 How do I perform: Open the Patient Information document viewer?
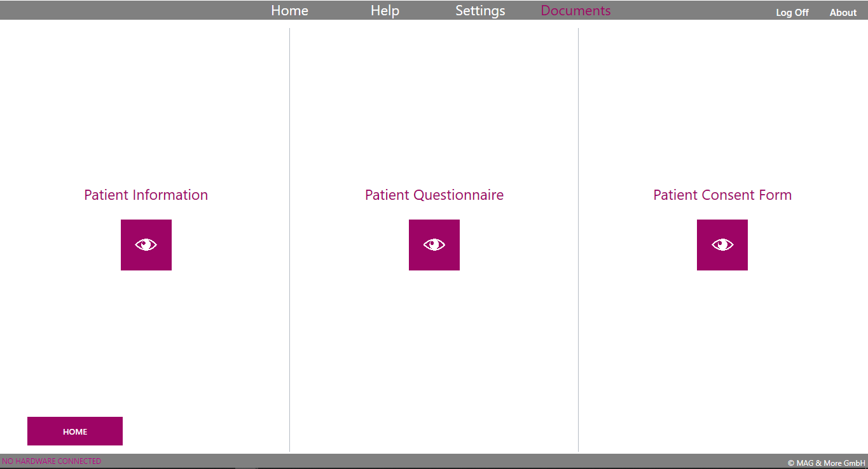146,245
